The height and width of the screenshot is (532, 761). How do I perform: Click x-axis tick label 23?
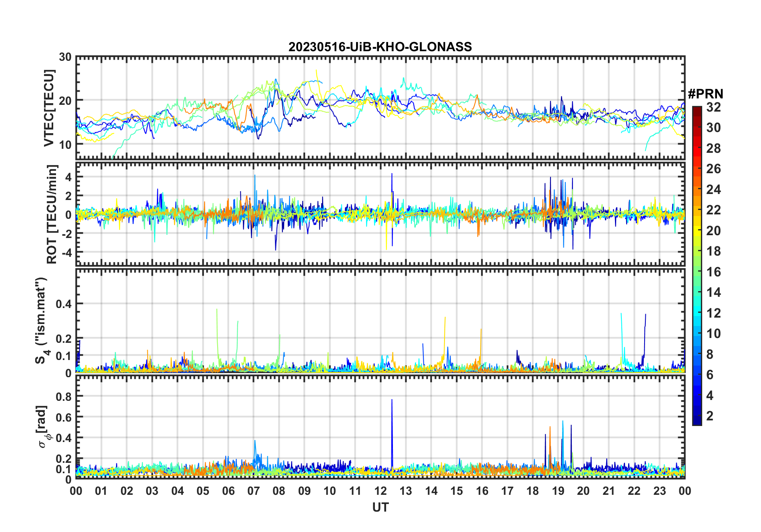click(660, 491)
